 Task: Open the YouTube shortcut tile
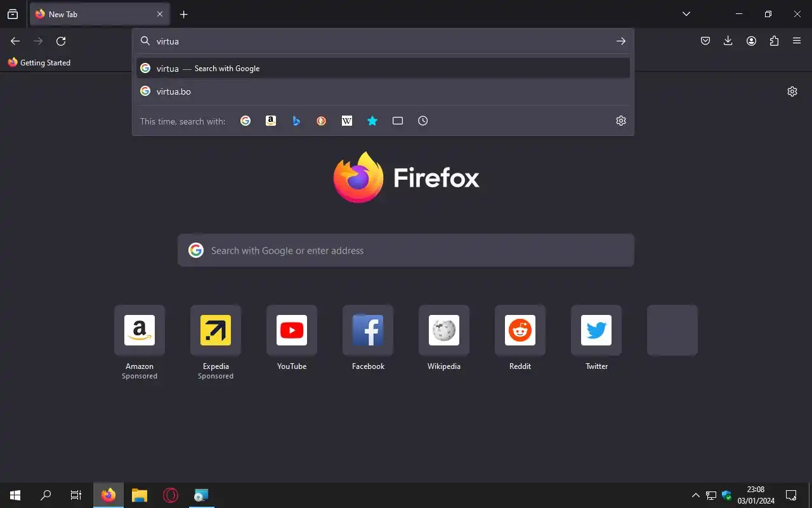pos(292,330)
